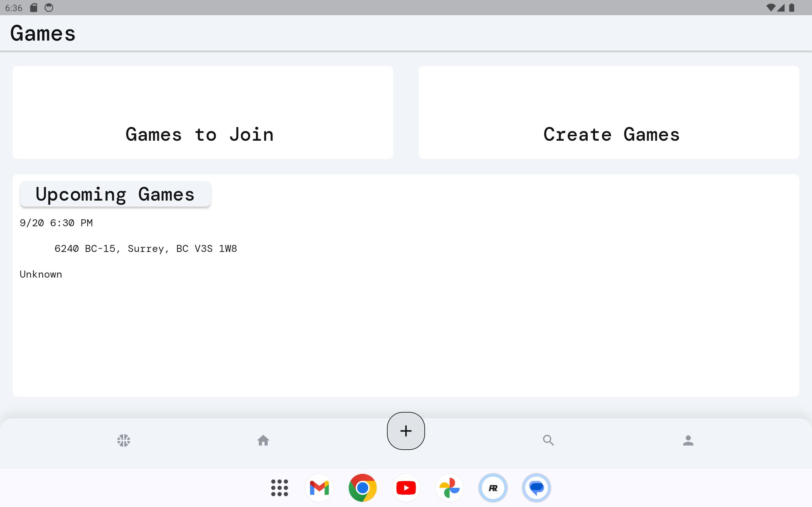This screenshot has width=812, height=507.
Task: Tap the Games page title
Action: tap(43, 34)
